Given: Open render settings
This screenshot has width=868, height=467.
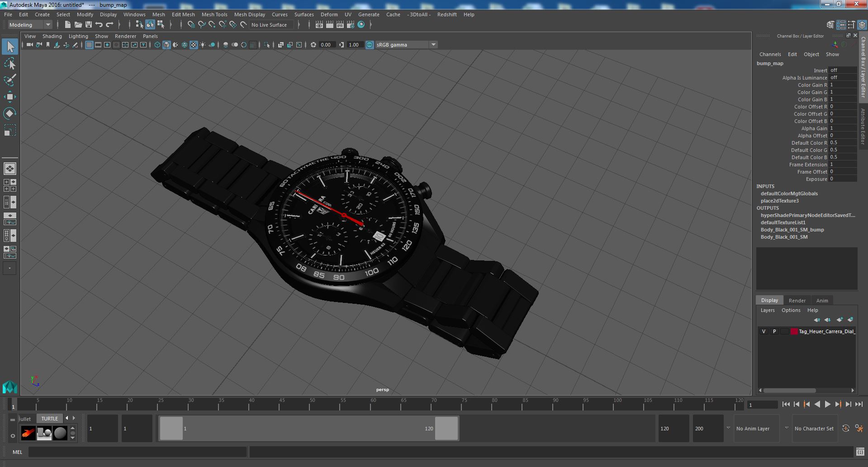Looking at the screenshot, I should click(351, 25).
